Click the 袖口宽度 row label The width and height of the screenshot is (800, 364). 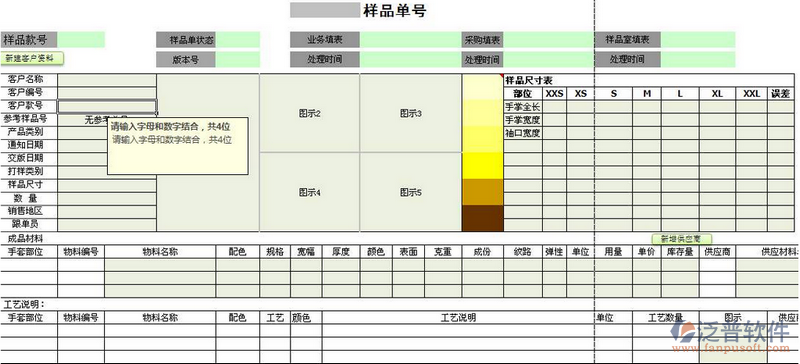(523, 133)
